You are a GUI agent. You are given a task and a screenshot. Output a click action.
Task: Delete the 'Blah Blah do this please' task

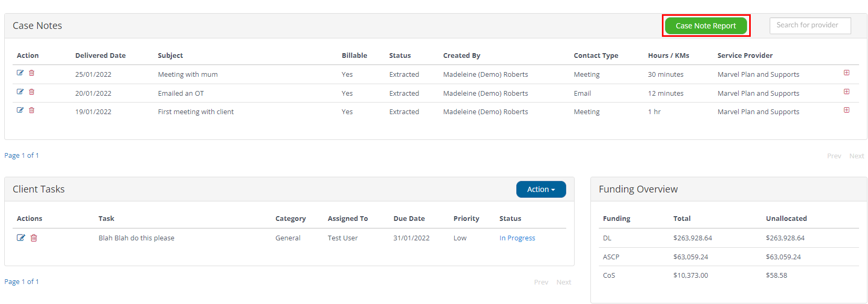pos(34,238)
